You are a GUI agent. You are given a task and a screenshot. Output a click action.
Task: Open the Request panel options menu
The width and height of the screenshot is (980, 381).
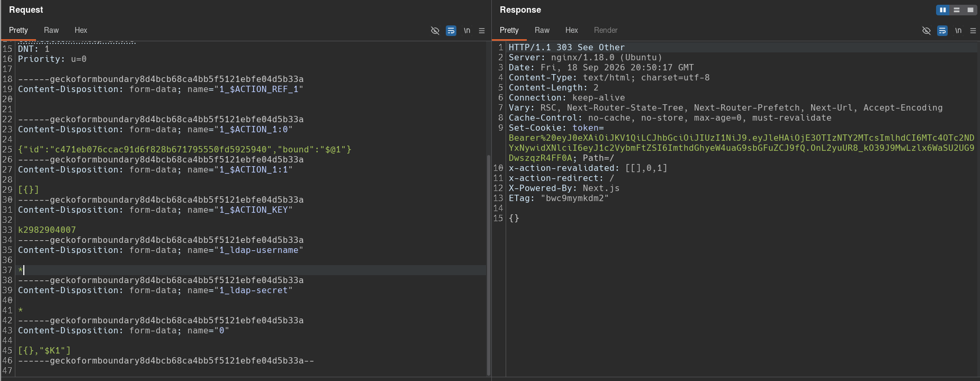482,31
